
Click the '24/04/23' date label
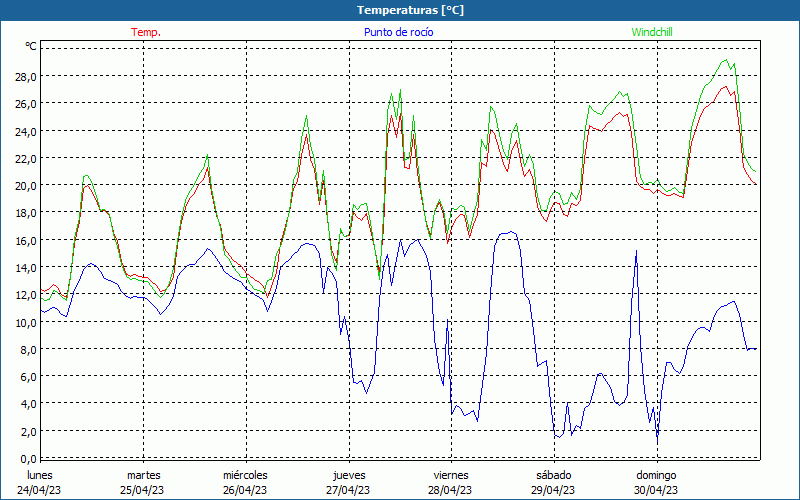point(39,490)
